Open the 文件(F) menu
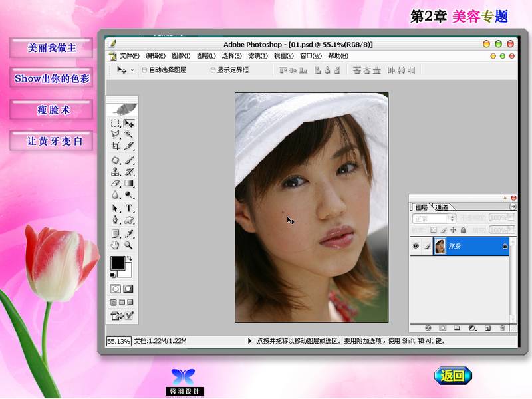Image resolution: width=532 pixels, height=399 pixels. [129, 56]
